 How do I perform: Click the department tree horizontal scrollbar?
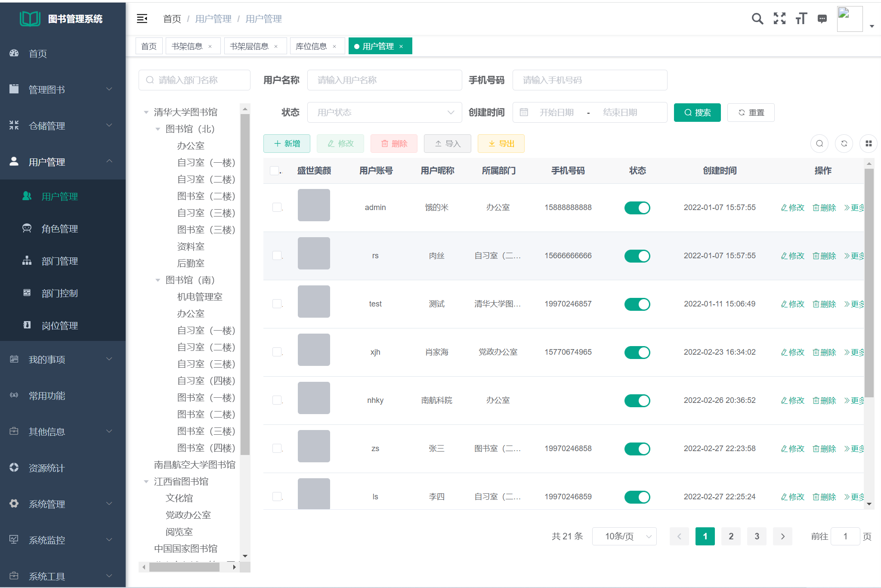click(184, 567)
